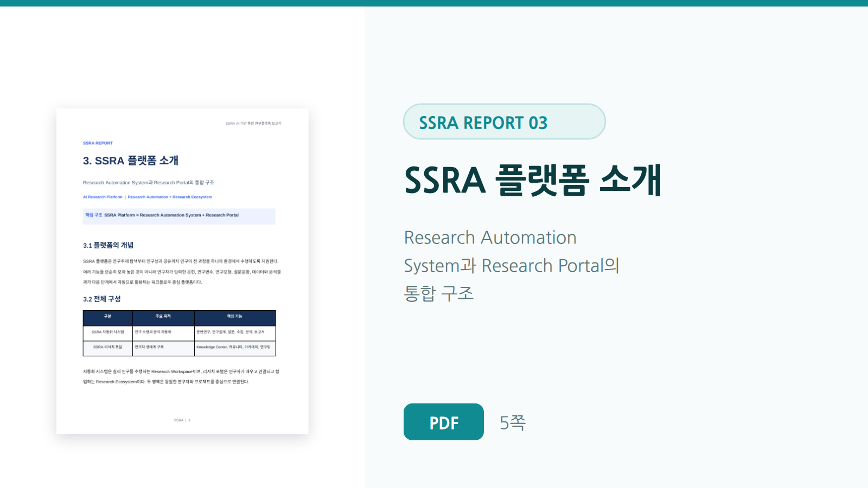
Task: Click the small blue 'SSRA REPORT' label in the document
Action: 98,143
